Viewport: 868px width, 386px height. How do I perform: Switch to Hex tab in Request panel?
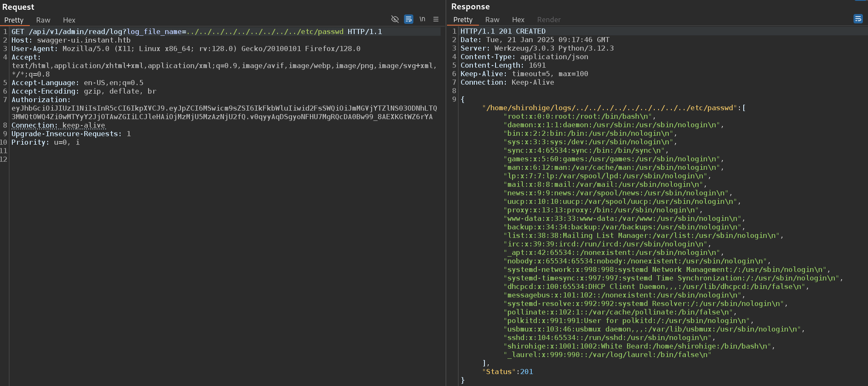69,20
